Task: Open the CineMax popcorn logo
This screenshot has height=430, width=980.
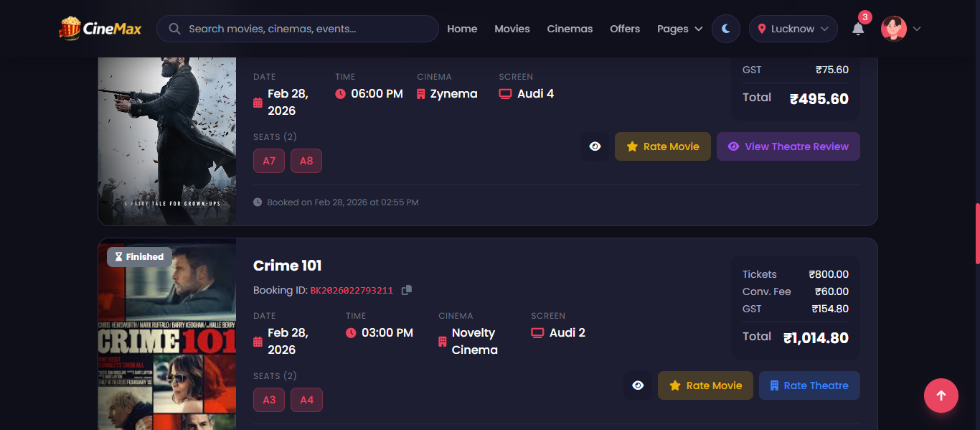Action: (x=70, y=28)
